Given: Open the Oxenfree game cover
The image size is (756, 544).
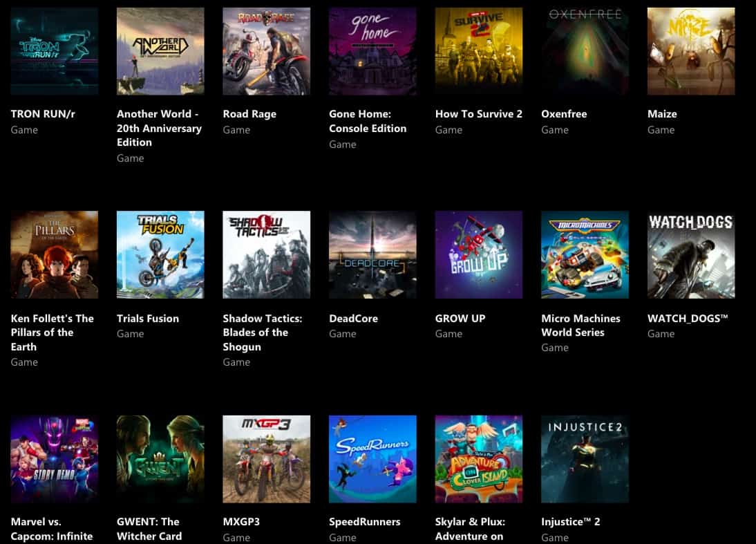Looking at the screenshot, I should [x=585, y=51].
